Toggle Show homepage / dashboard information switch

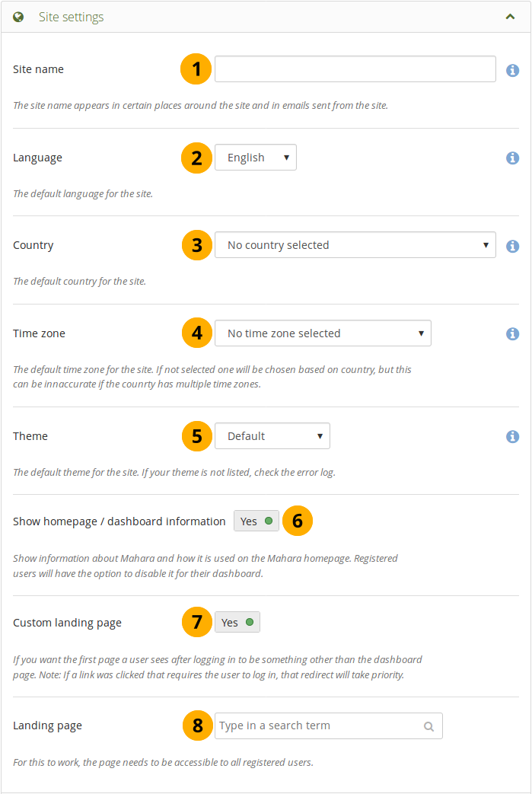(256, 521)
